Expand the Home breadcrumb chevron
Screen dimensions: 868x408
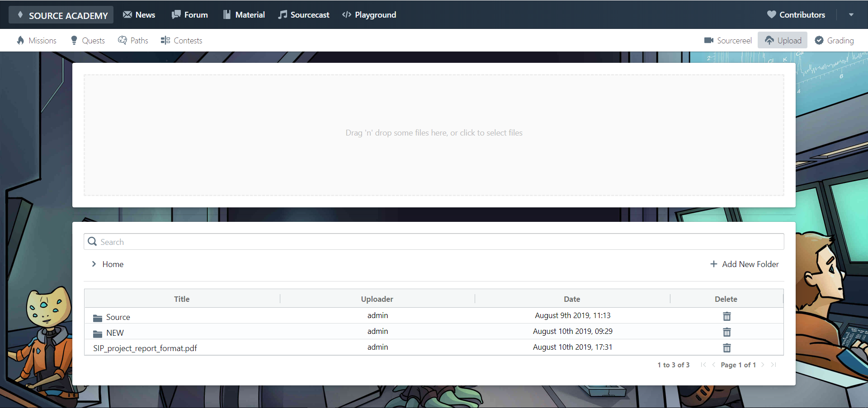(x=94, y=264)
